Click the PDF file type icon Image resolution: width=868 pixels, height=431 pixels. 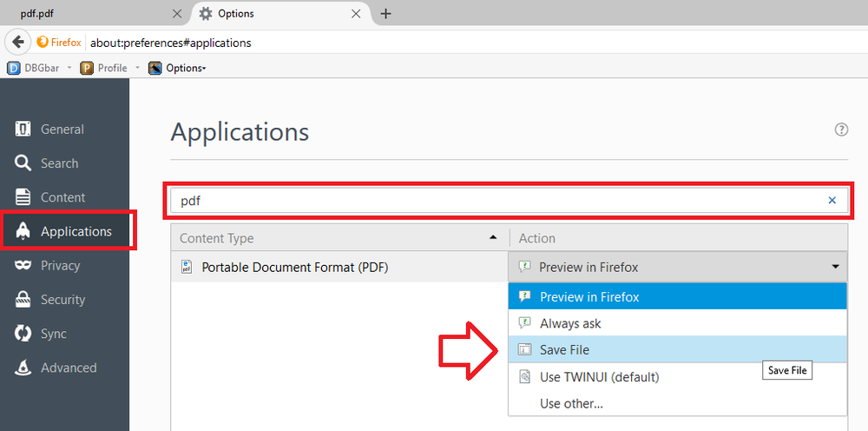tap(187, 267)
